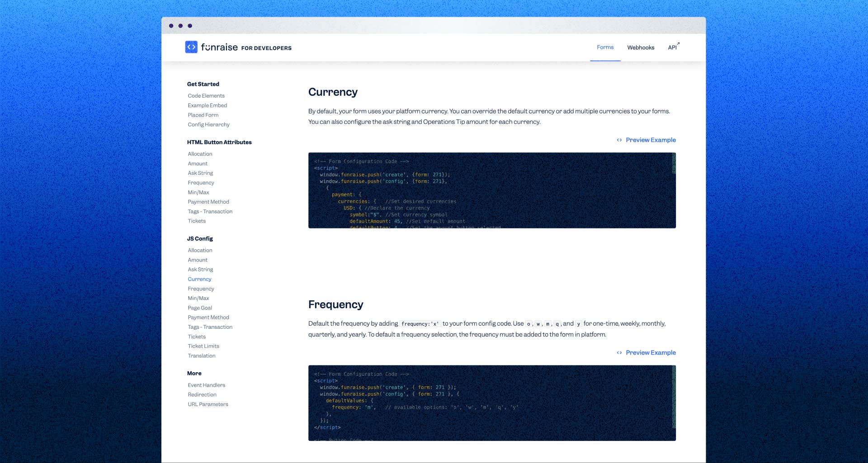This screenshot has width=868, height=463.
Task: Click the code icon beside Frequency's Preview Example
Action: pyautogui.click(x=619, y=353)
